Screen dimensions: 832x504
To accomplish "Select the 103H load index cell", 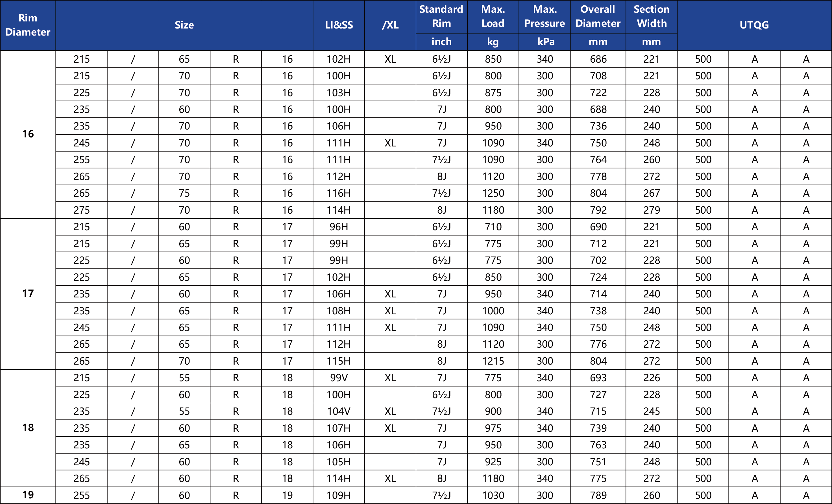I will pos(339,93).
